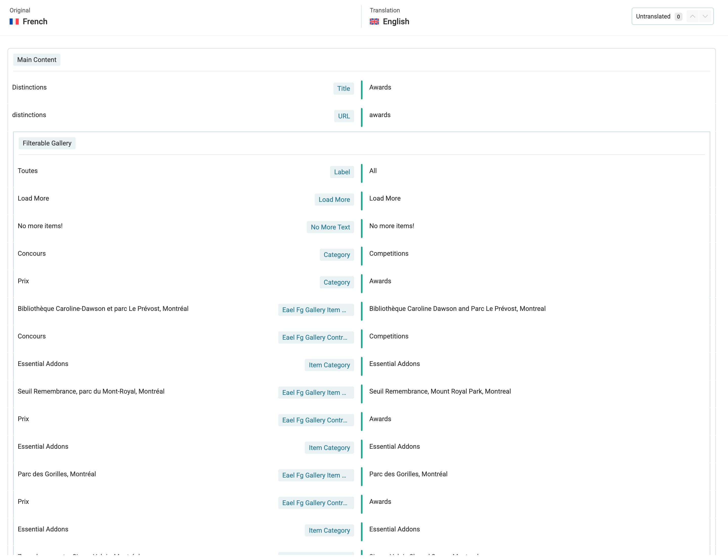Screen dimensions: 728x560
Task: Click the French flag icon
Action: (14, 22)
